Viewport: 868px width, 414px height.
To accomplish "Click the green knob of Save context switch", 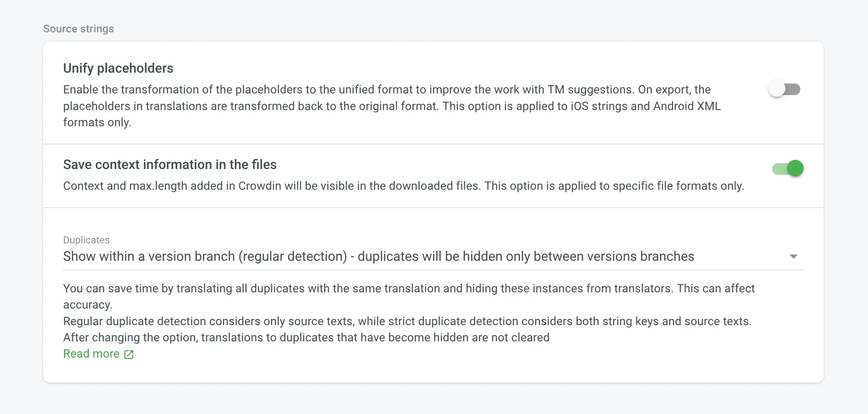I will click(x=795, y=169).
